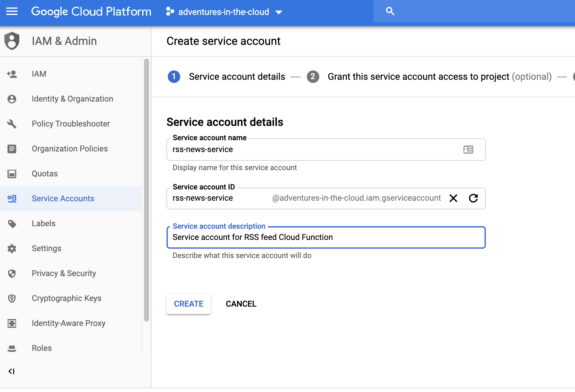Go to Roles in sidebar
Image resolution: width=575 pixels, height=392 pixels.
tap(42, 348)
